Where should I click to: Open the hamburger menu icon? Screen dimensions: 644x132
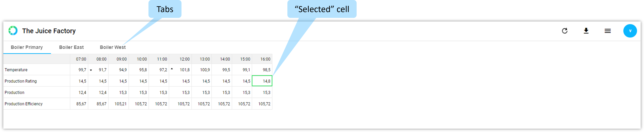tap(607, 31)
